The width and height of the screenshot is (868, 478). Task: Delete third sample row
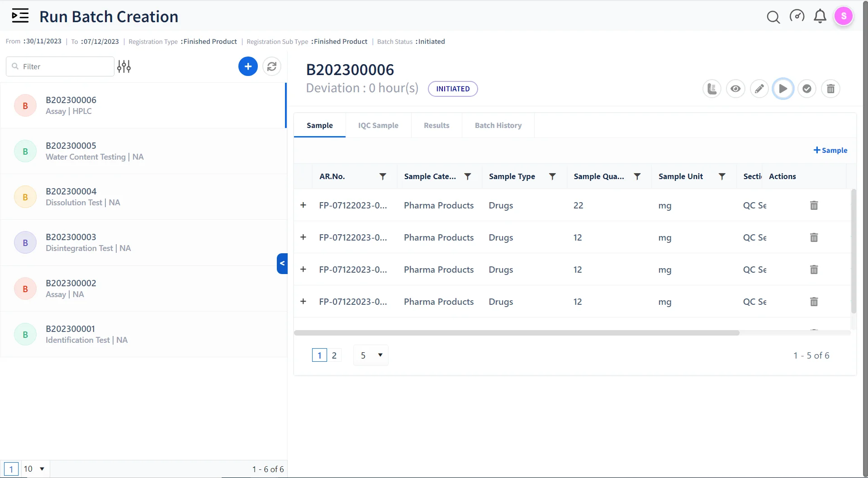814,270
